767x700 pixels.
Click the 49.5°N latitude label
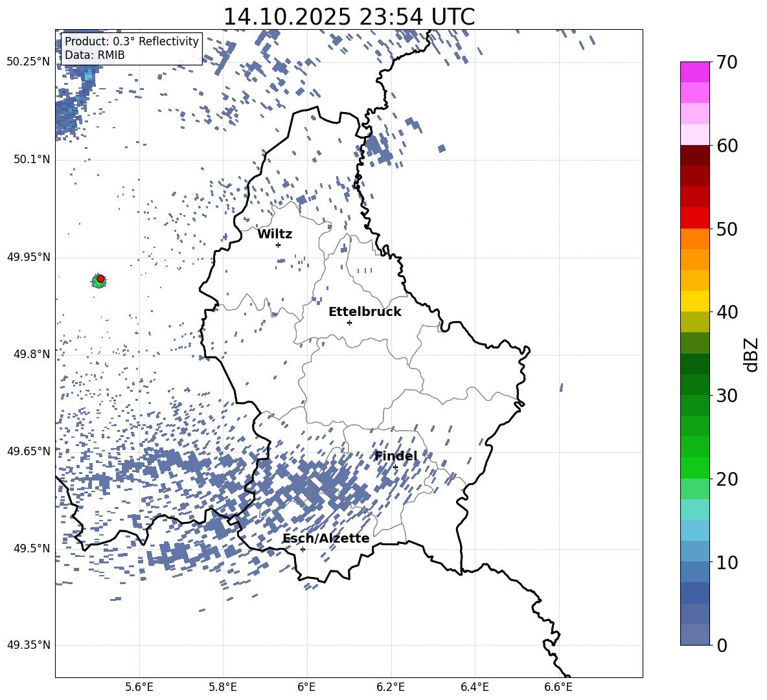click(31, 548)
